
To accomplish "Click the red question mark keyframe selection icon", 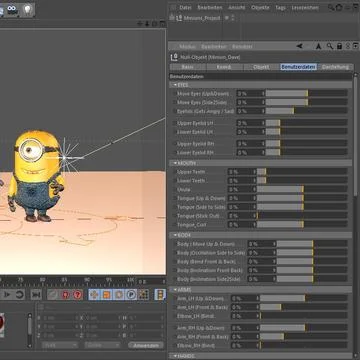I will [77, 294].
